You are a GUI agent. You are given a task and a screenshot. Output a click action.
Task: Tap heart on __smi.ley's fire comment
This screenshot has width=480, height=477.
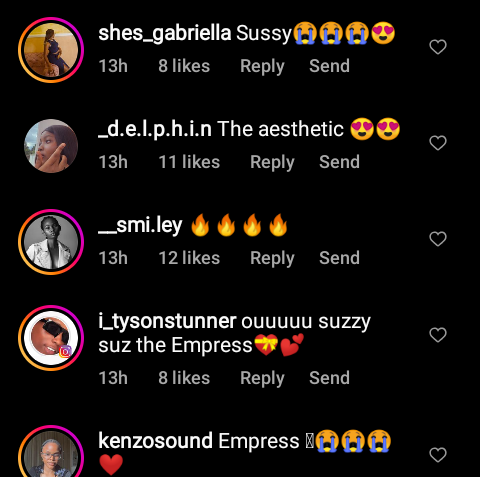click(438, 239)
